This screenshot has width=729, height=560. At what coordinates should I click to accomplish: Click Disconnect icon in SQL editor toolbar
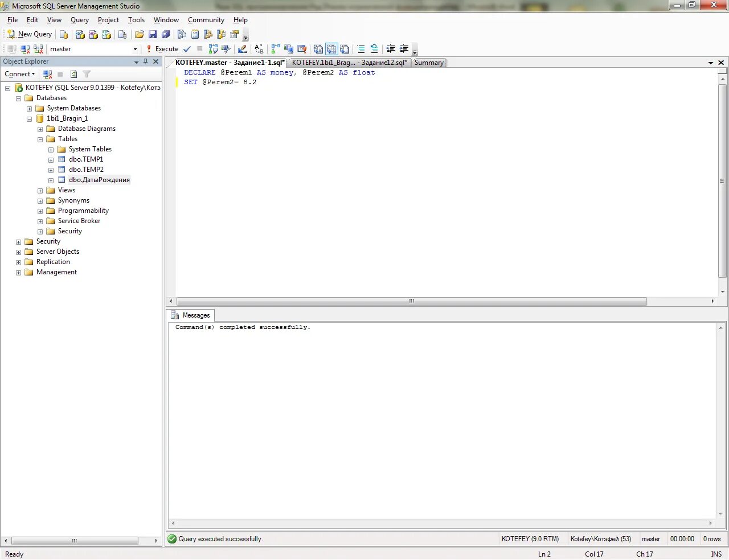tap(25, 49)
